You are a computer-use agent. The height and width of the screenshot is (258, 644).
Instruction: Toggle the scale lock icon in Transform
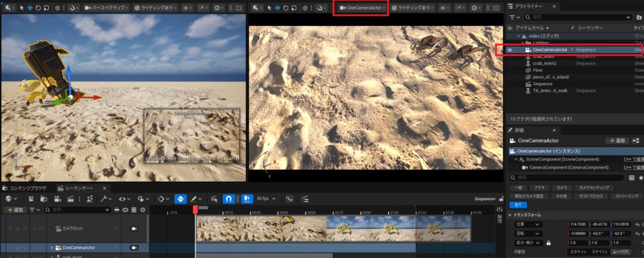point(548,243)
